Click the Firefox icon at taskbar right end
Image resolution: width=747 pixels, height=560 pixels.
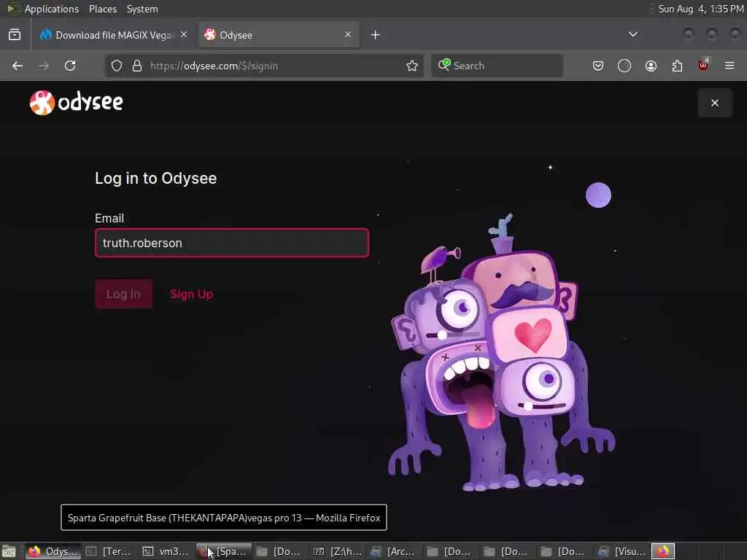click(663, 551)
